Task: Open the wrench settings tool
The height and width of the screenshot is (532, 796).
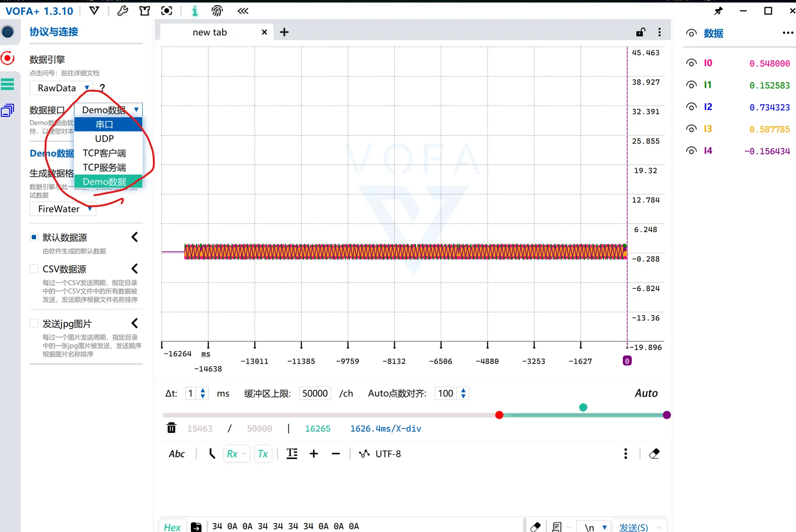Action: click(122, 11)
